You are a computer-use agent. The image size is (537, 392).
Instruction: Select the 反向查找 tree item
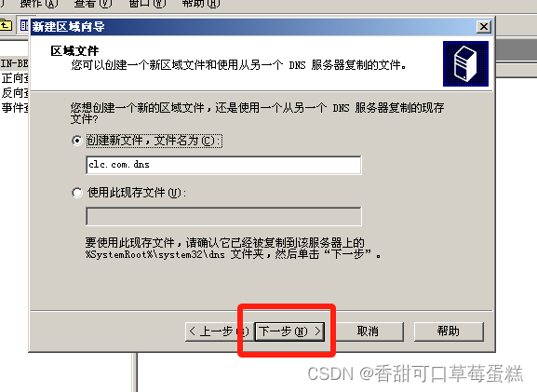coord(15,93)
